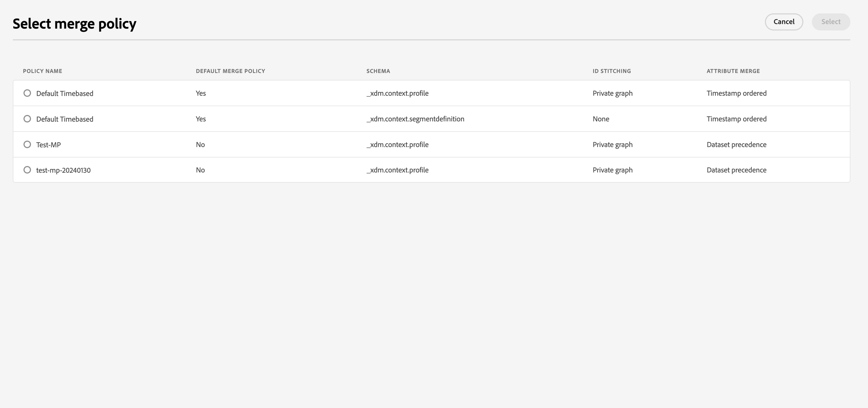868x408 pixels.
Task: Click the test-mp-20240130 policy name text
Action: pos(63,170)
